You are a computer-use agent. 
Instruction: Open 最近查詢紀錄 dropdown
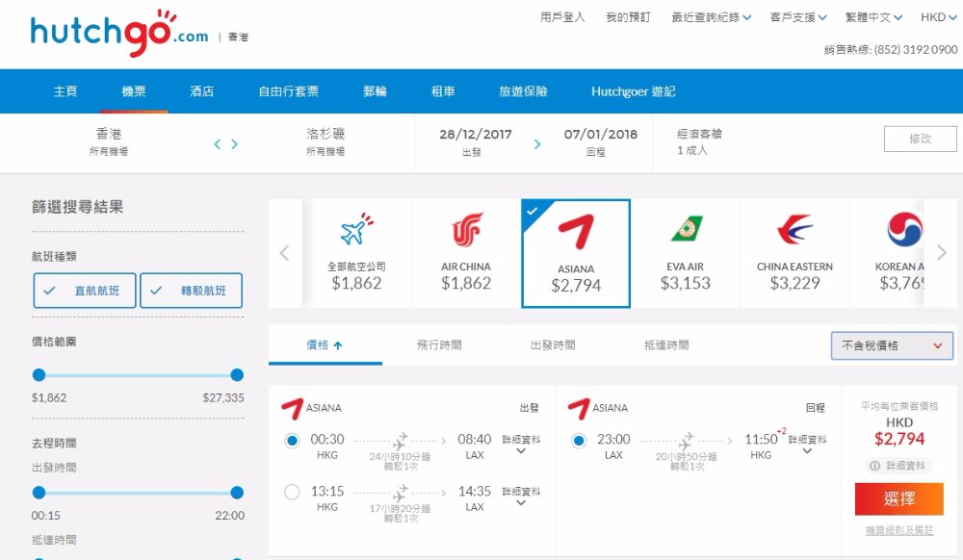712,17
